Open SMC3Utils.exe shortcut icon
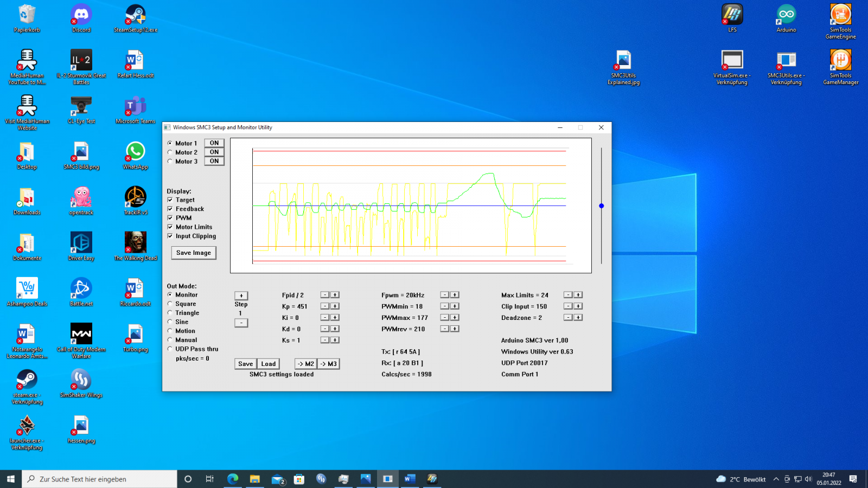Screen dimensions: 868x488 point(787,67)
